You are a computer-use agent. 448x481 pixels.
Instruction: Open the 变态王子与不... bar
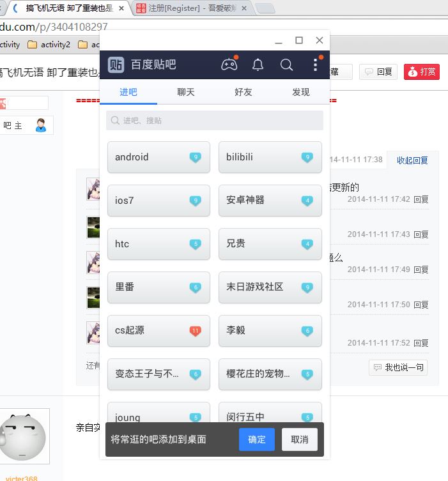[x=158, y=374]
